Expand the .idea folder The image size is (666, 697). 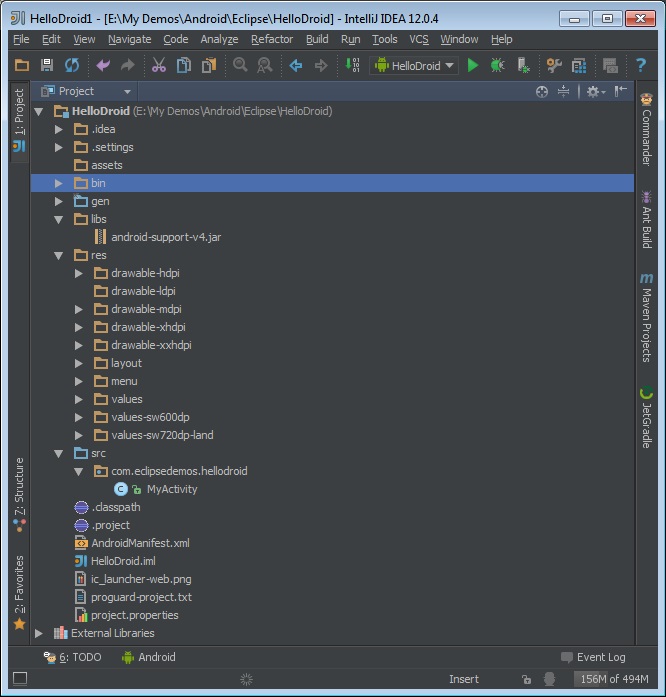click(x=58, y=129)
